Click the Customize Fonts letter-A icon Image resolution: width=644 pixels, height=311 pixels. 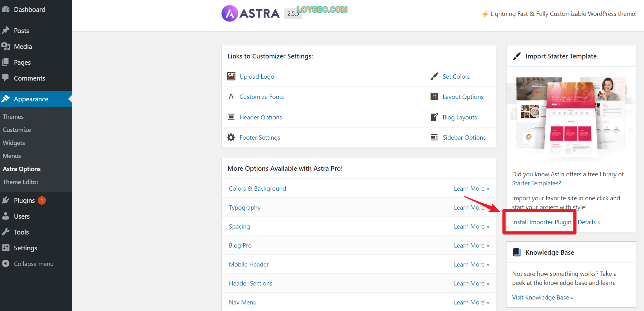231,96
